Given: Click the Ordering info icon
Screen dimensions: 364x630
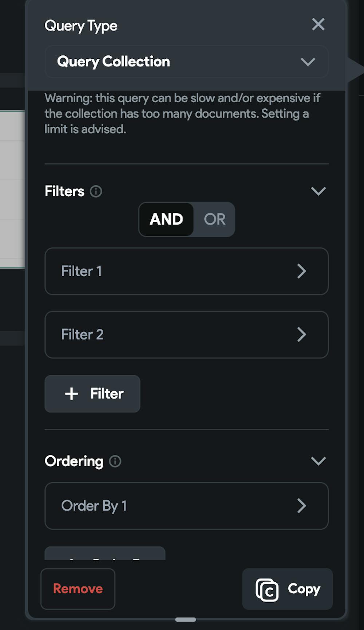Looking at the screenshot, I should (115, 461).
